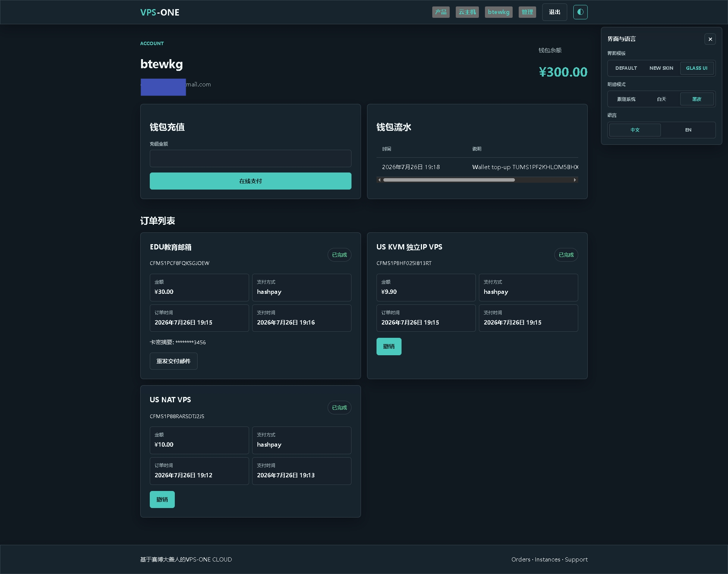Choose EN language option
The width and height of the screenshot is (728, 574).
(x=688, y=130)
